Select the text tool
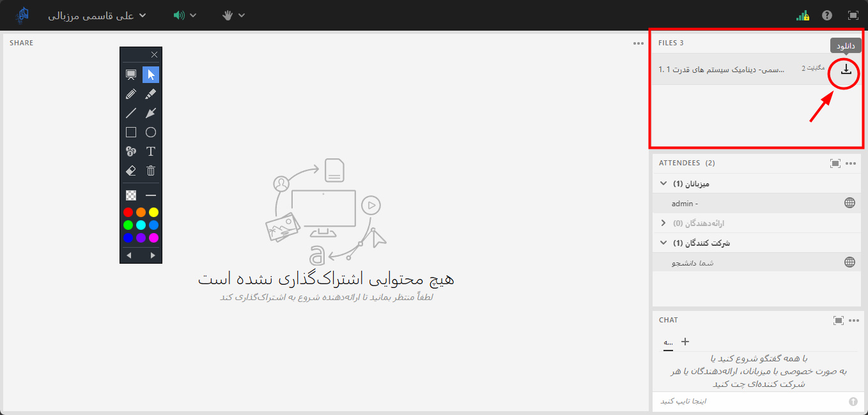This screenshot has height=415, width=868. point(151,151)
